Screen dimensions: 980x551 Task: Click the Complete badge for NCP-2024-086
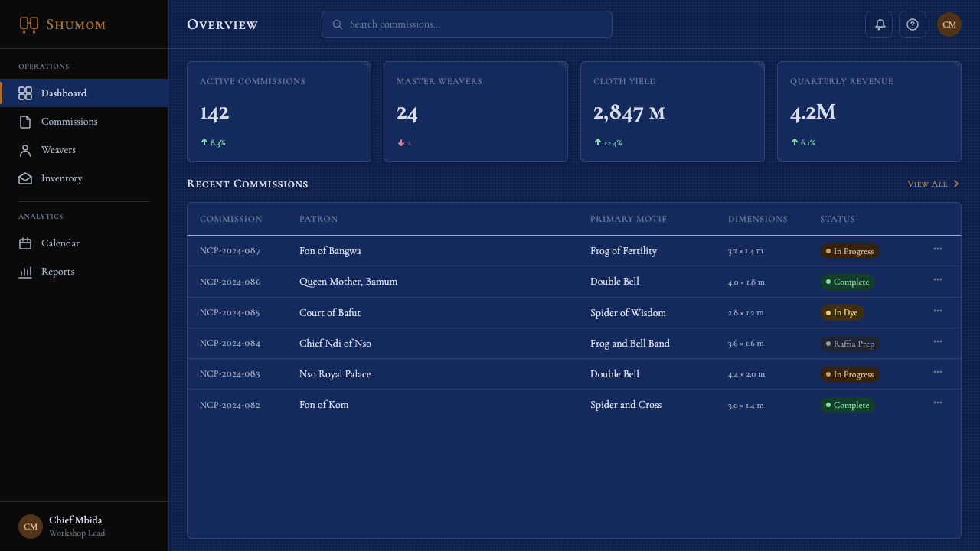[848, 282]
